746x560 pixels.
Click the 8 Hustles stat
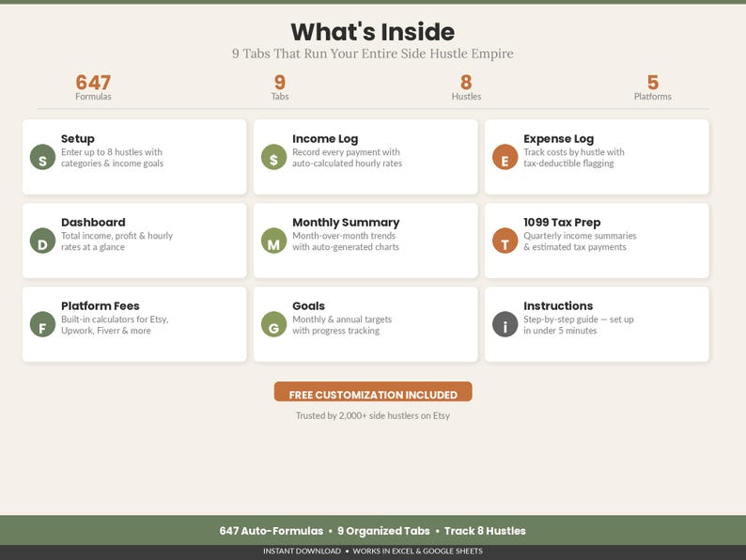click(466, 87)
